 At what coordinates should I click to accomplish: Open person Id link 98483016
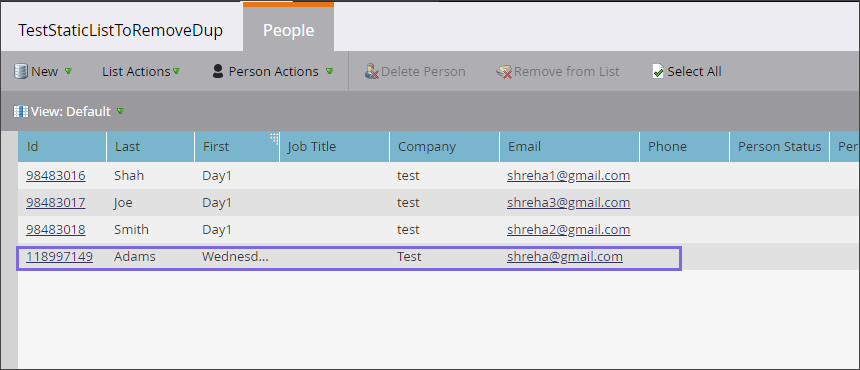55,176
